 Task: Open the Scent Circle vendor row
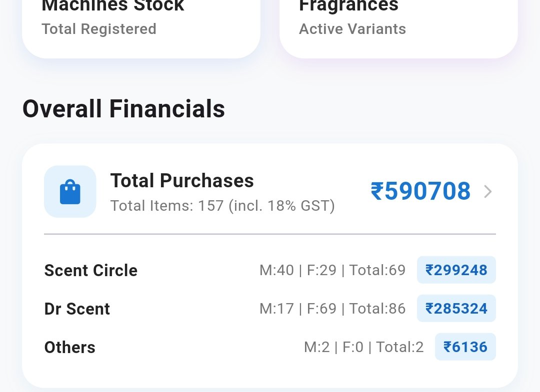point(270,270)
